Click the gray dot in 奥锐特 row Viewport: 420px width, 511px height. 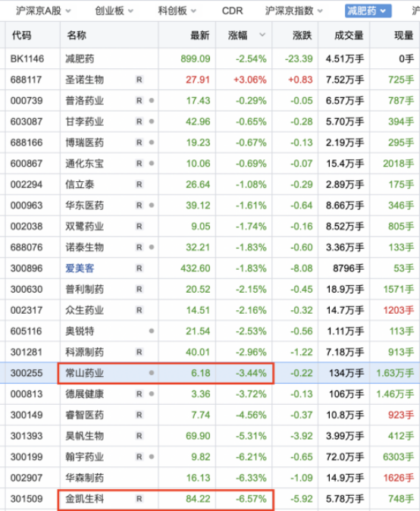(152, 331)
